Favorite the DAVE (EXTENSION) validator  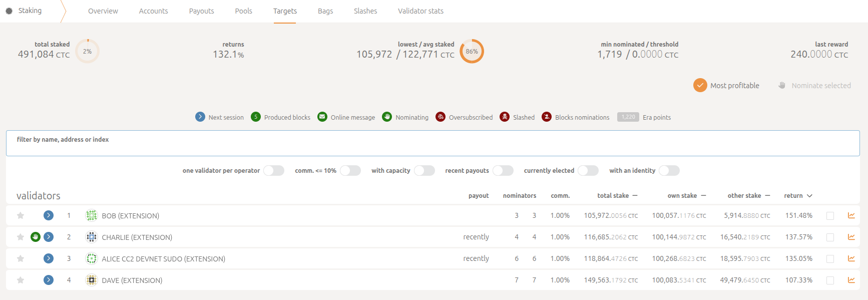click(21, 280)
